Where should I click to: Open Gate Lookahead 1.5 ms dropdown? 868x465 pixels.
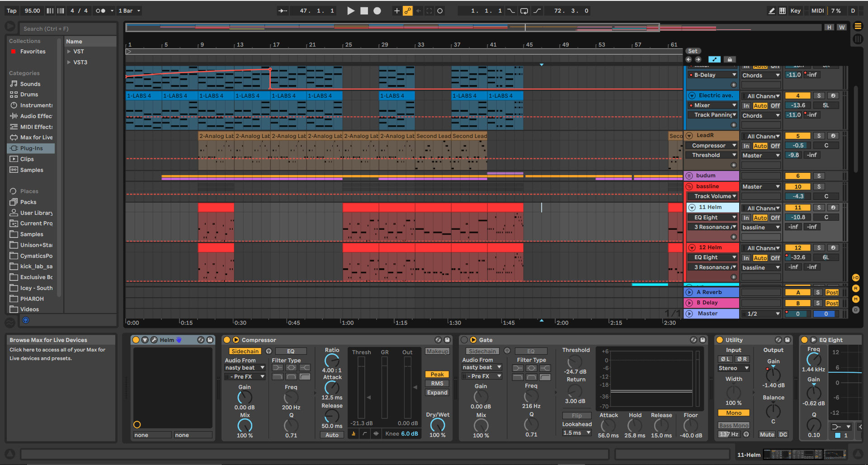tap(577, 433)
